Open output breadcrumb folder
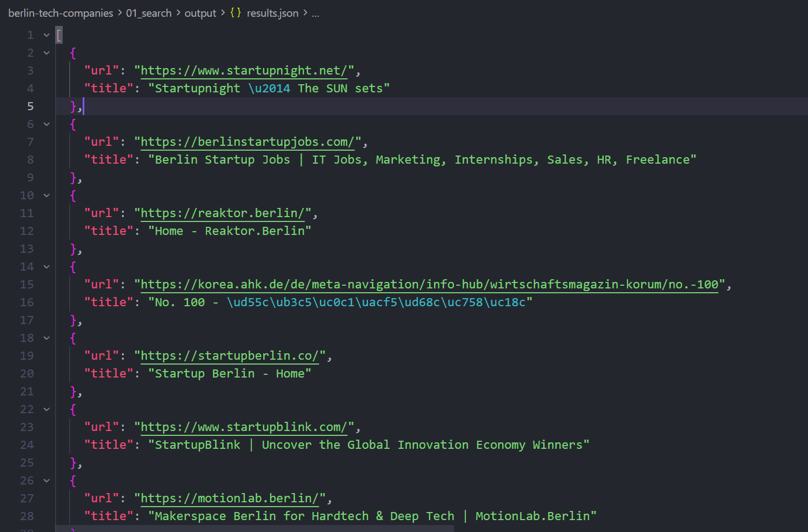 [x=200, y=13]
